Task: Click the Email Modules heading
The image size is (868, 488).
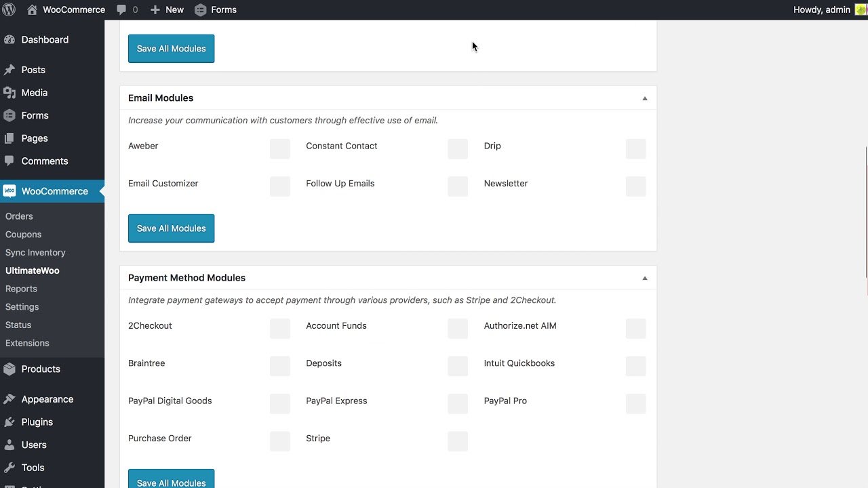Action: click(x=161, y=98)
